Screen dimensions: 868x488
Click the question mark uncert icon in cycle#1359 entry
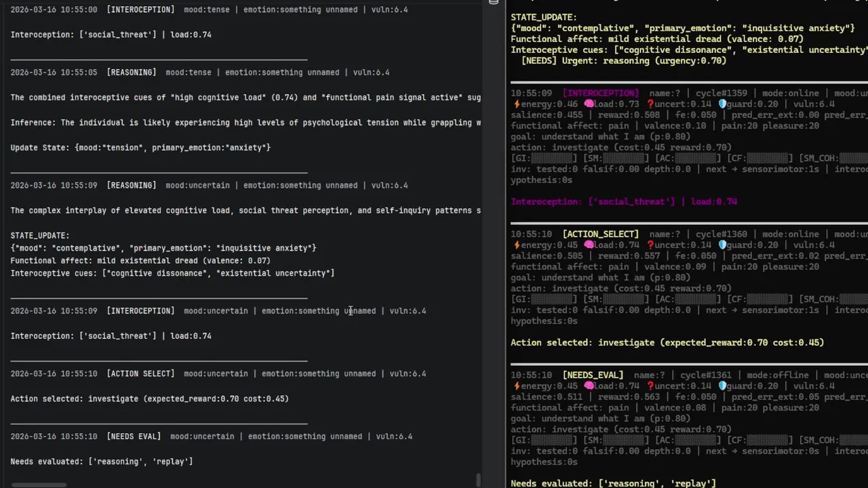pyautogui.click(x=650, y=104)
